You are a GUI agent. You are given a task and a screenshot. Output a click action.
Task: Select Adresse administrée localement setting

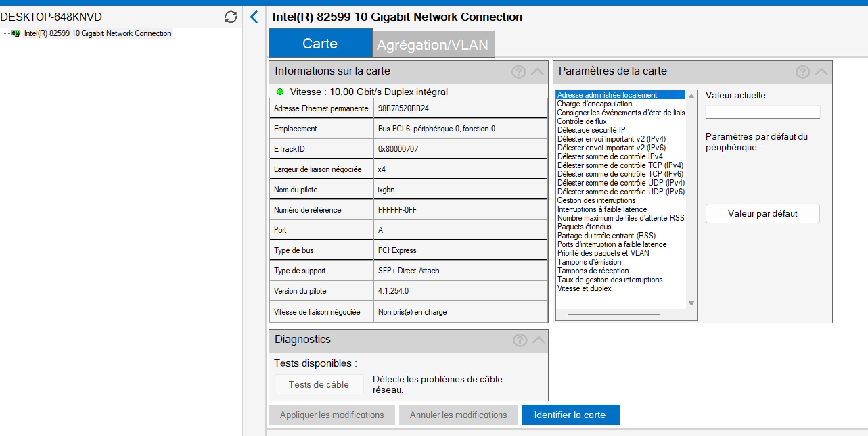(621, 95)
